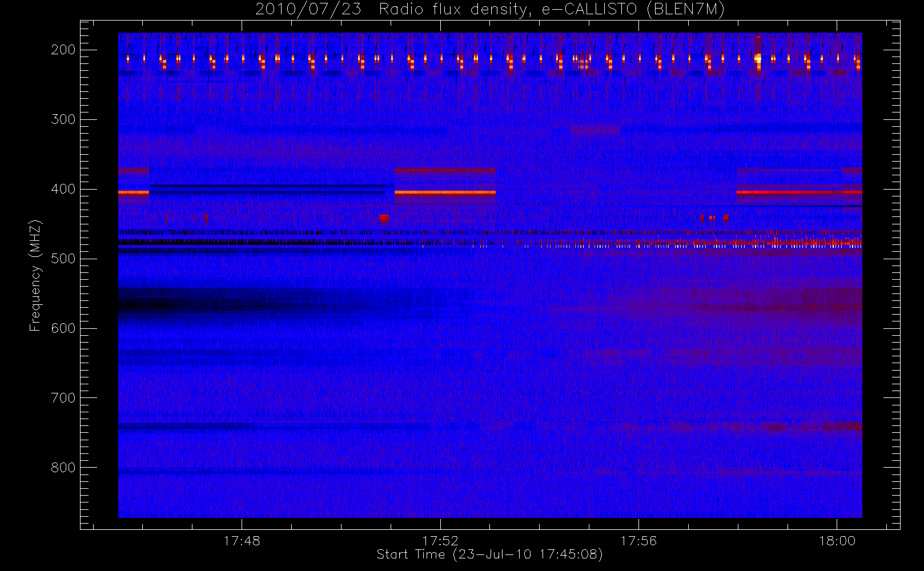Click the 17:52 time tick label

[440, 541]
